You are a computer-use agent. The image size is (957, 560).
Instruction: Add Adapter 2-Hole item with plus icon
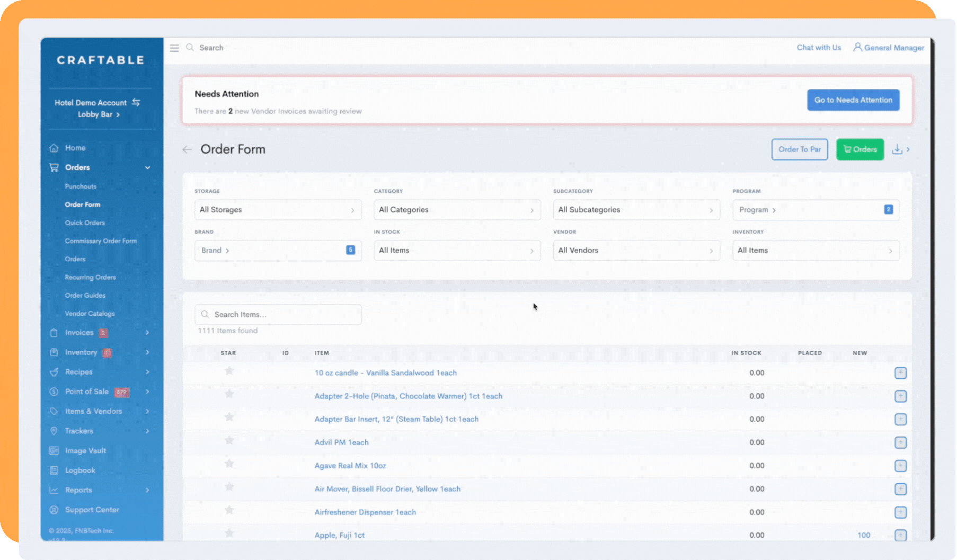900,396
